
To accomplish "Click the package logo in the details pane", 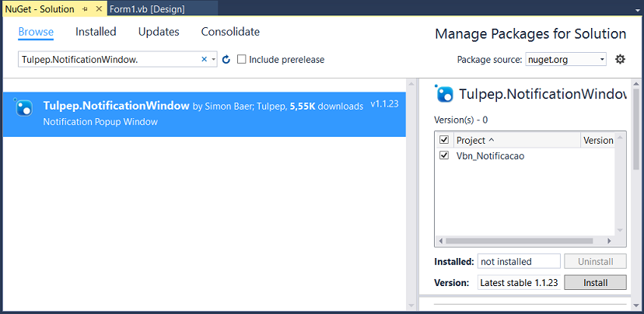I will (443, 93).
